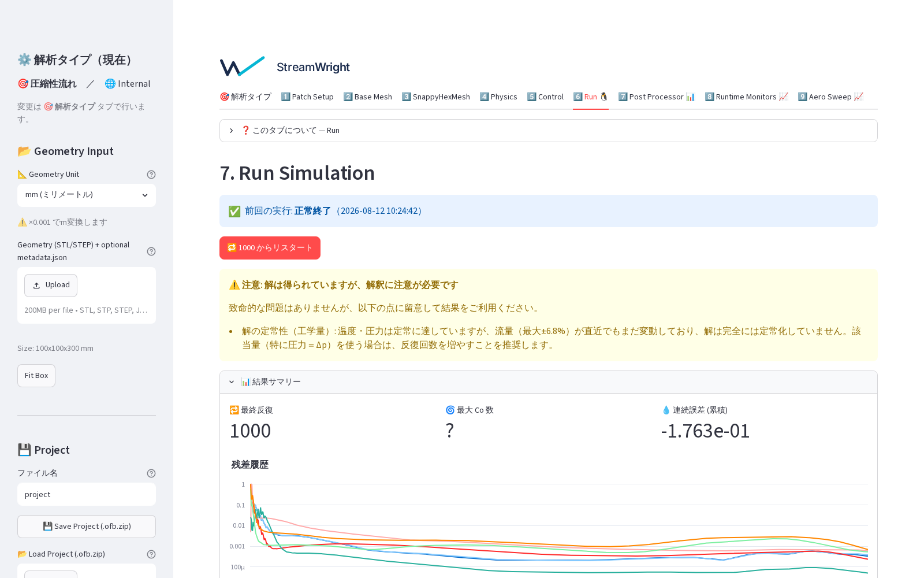924x578 pixels.
Task: Open the Geometry Unit dropdown
Action: coord(87,195)
